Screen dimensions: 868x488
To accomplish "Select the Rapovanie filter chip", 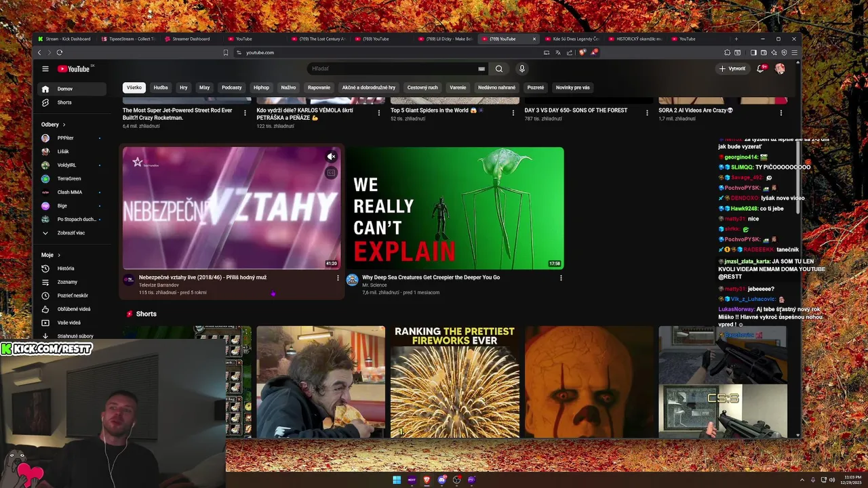I will click(x=319, y=87).
